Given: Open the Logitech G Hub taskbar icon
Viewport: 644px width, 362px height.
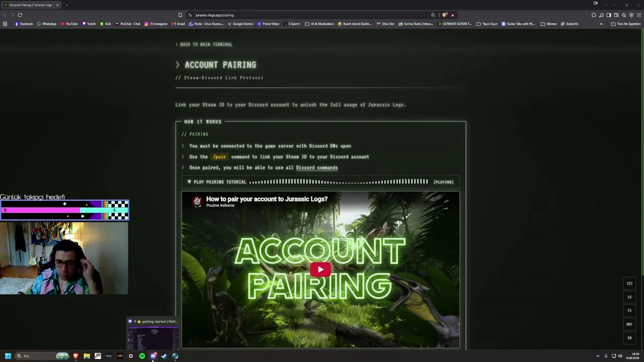Looking at the screenshot, I should point(131,356).
